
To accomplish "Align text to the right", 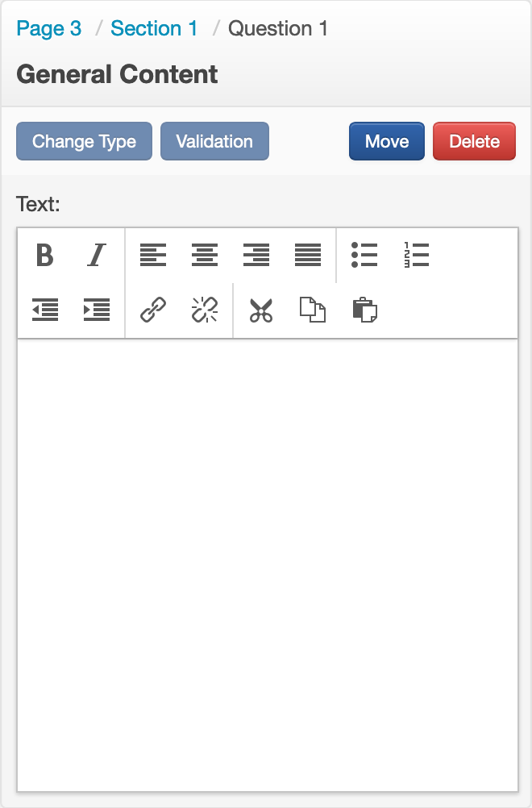I will (256, 256).
